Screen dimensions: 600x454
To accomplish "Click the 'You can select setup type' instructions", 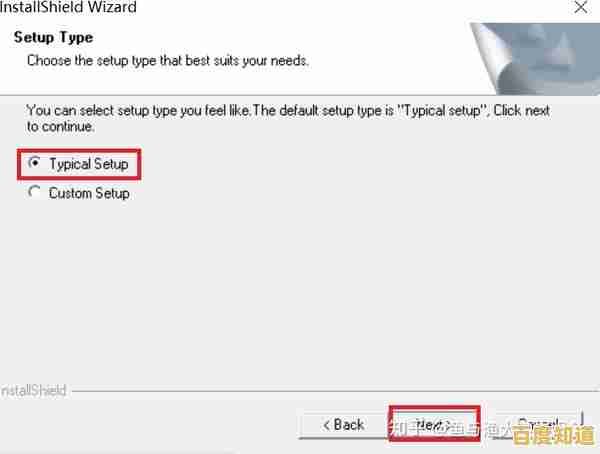I will (288, 118).
